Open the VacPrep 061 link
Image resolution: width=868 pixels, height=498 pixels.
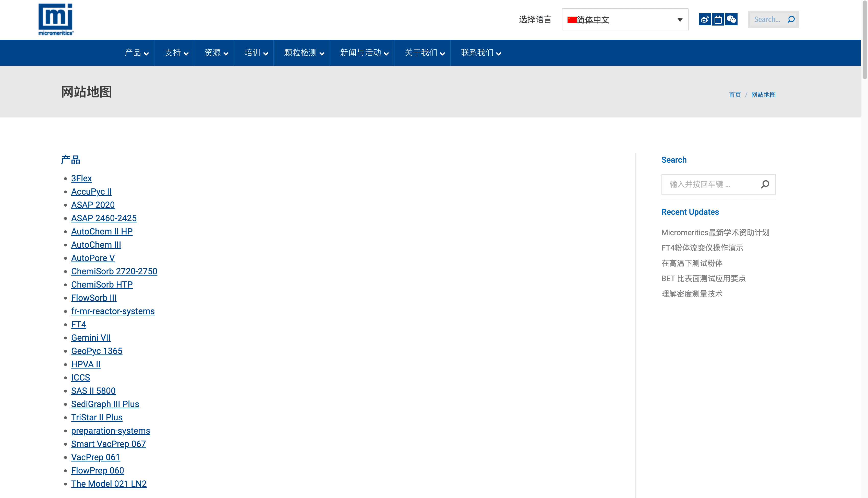(x=95, y=458)
